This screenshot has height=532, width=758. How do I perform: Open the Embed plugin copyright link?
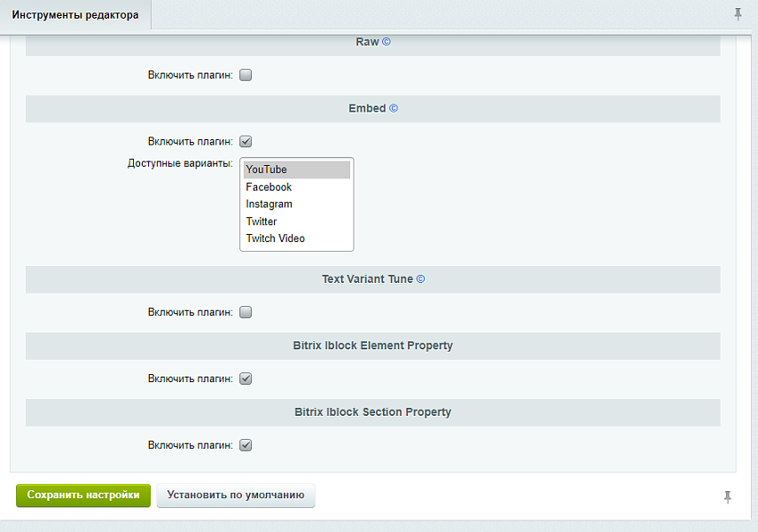coord(394,108)
